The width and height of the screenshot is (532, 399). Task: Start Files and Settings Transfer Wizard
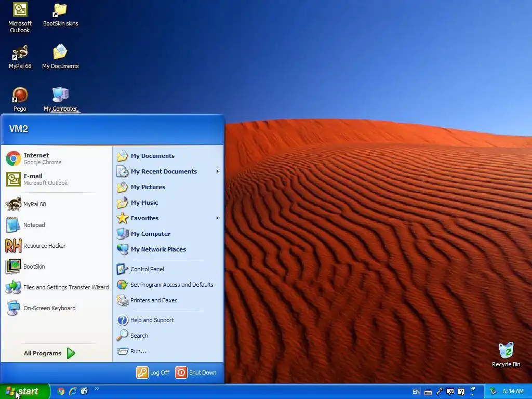56,287
